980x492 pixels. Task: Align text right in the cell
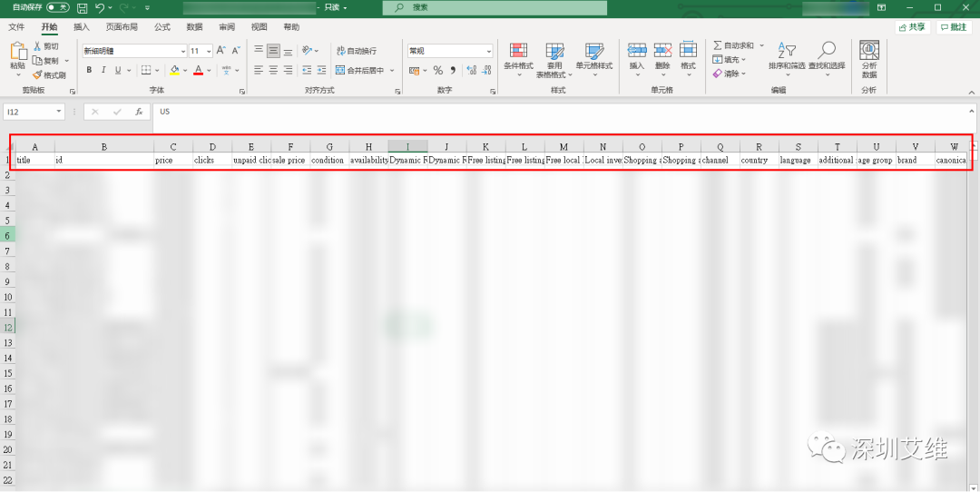coord(289,70)
